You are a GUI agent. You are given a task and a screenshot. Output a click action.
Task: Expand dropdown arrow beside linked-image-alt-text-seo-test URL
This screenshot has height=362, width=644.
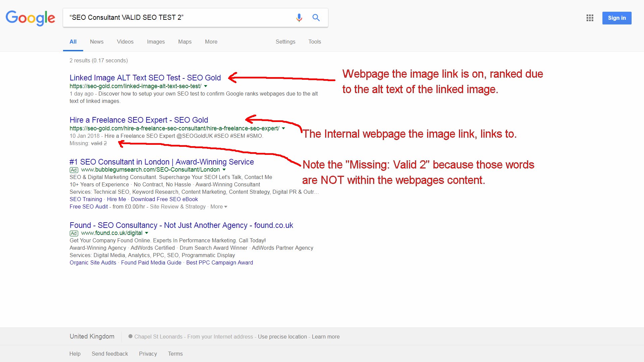tap(206, 86)
